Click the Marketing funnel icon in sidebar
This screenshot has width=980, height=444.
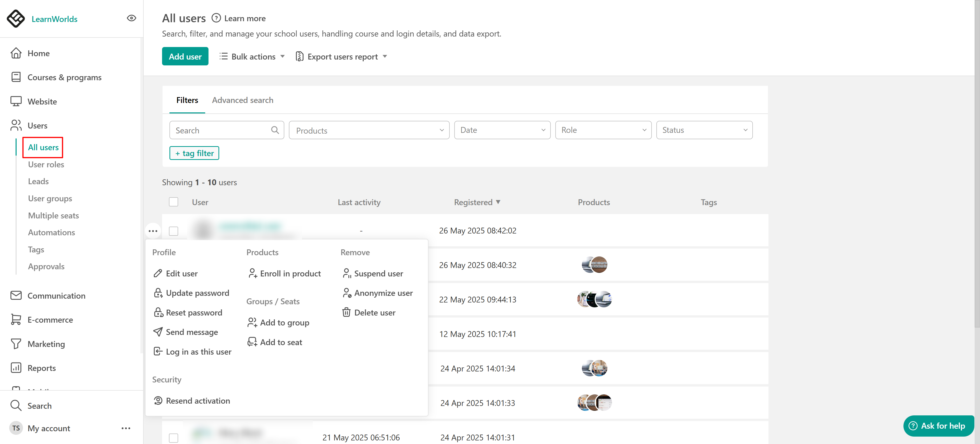[x=16, y=344]
